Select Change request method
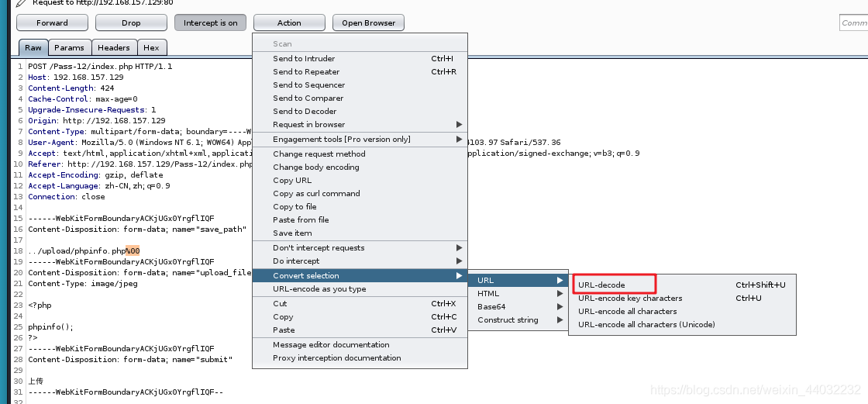 [x=360, y=154]
